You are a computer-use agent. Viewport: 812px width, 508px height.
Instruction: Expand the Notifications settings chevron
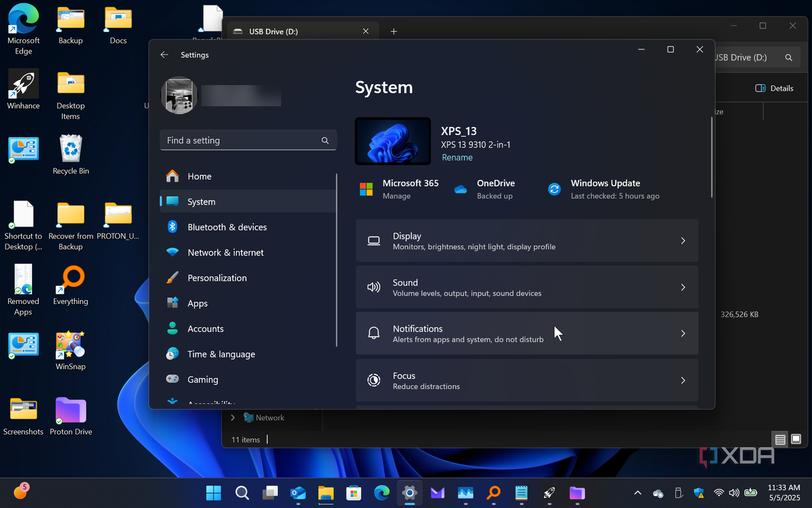683,333
